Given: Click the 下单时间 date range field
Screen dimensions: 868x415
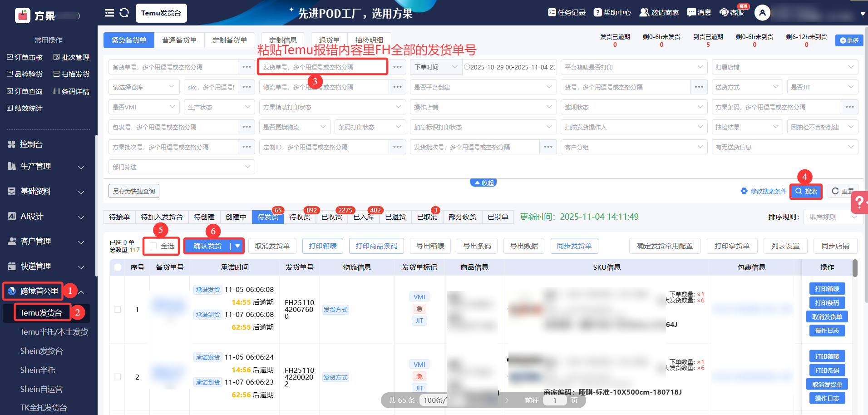Looking at the screenshot, I should [510, 67].
